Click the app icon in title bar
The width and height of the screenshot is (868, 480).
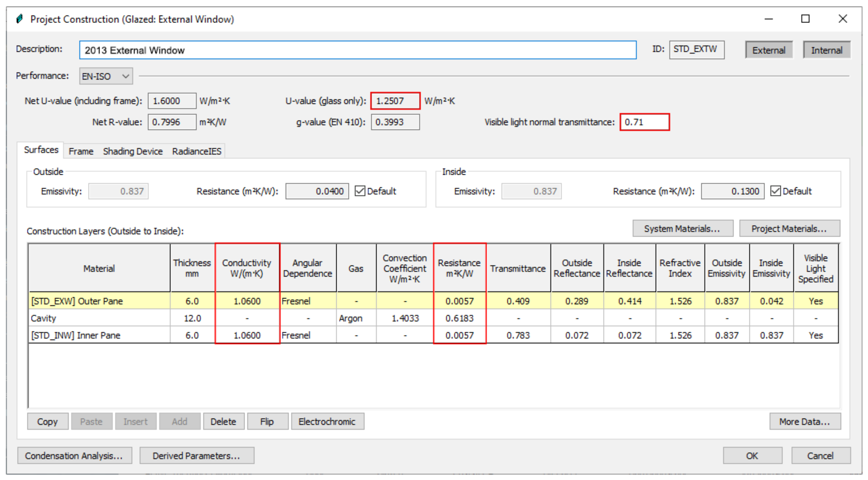point(19,19)
